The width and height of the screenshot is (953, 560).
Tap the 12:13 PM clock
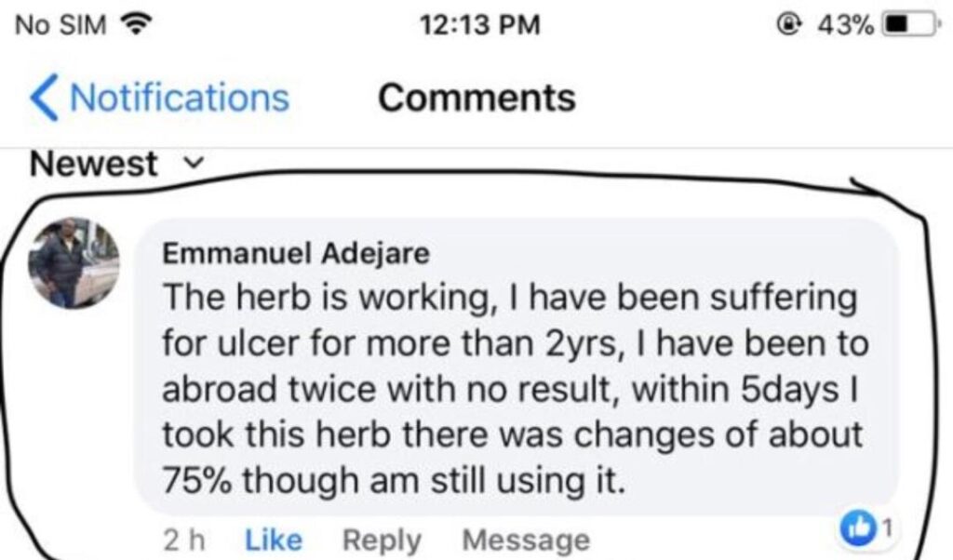tap(479, 24)
